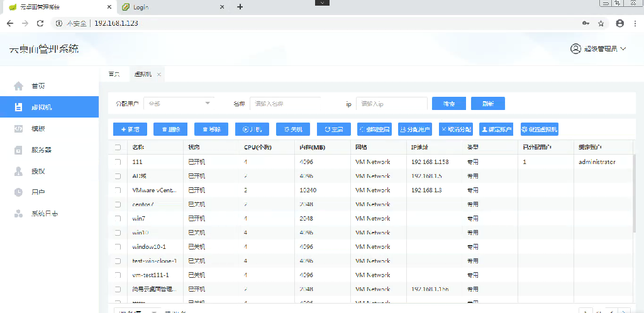644x313 pixels.
Task: Click the 名称 name search field
Action: pos(286,103)
